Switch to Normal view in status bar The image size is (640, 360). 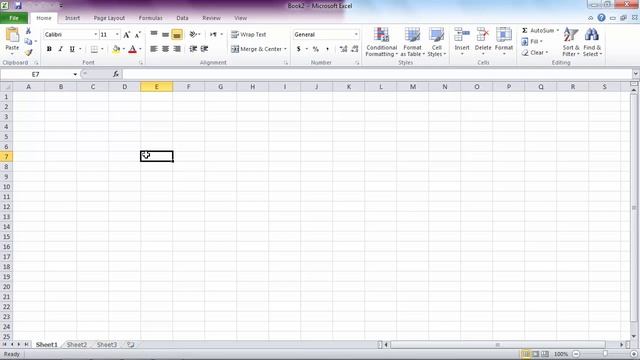526,354
